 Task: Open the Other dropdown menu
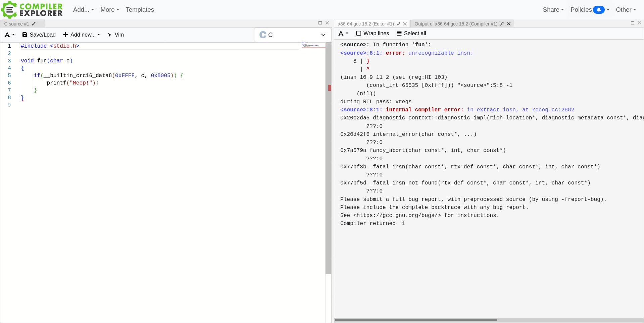(x=626, y=10)
